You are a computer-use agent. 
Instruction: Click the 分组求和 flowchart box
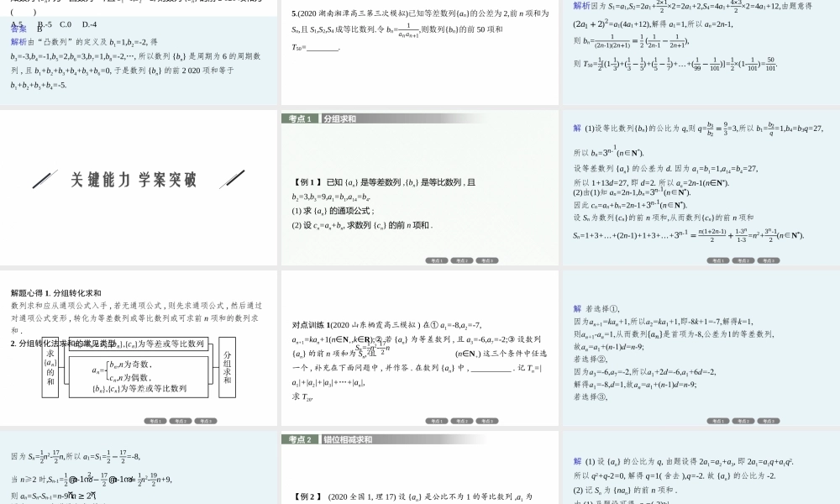pos(228,368)
